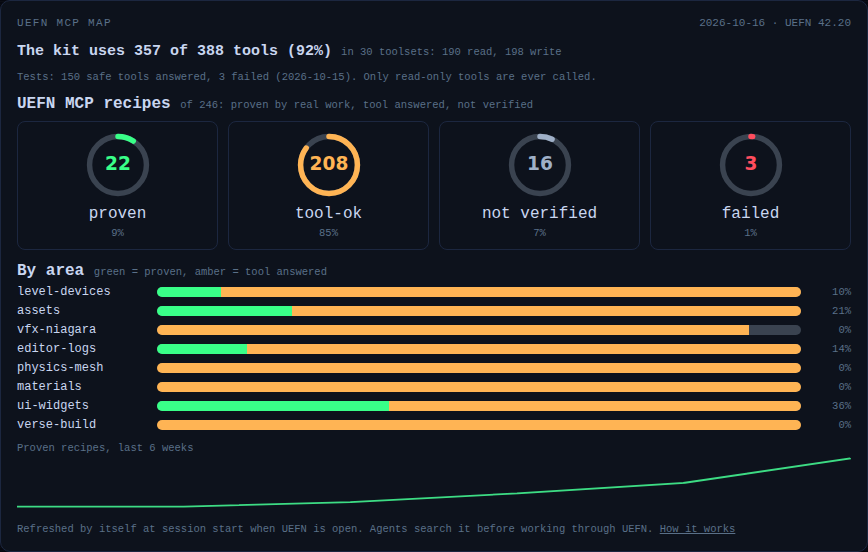This screenshot has width=868, height=552.
Task: Select the materials area label
Action: (x=49, y=386)
